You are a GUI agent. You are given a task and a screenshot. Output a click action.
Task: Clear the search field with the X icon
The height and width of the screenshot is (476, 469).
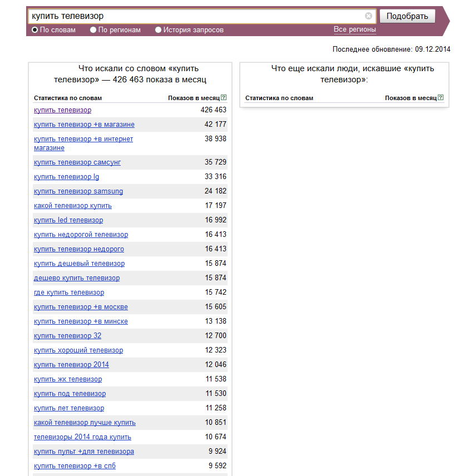pos(368,16)
